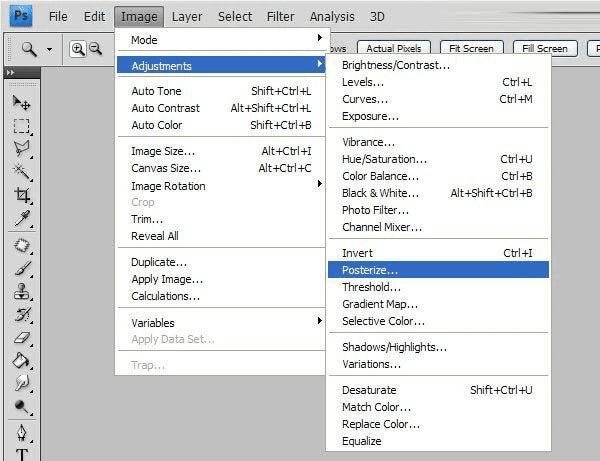Choose Exposure adjustment

[438, 116]
